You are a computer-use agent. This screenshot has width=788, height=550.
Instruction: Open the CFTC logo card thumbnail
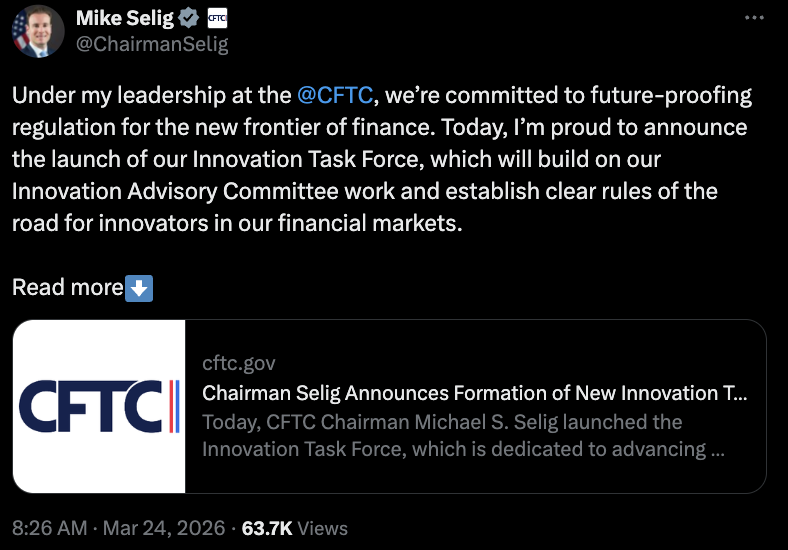pos(99,406)
